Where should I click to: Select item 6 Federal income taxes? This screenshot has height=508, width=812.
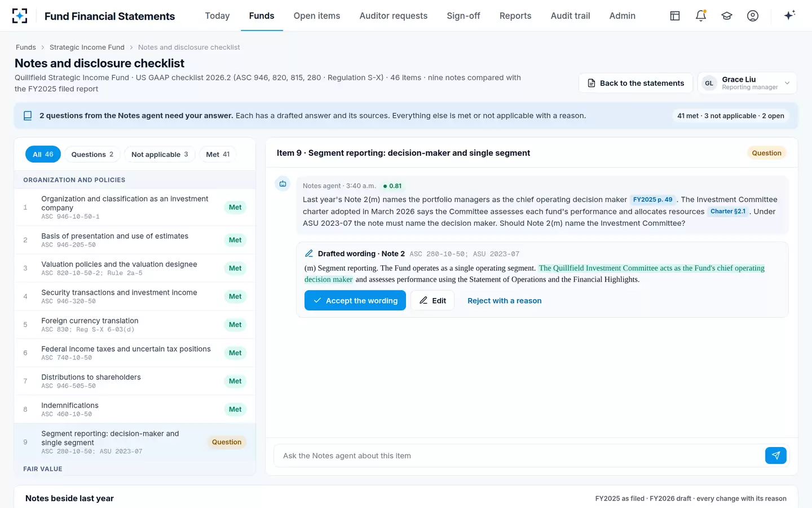point(135,353)
